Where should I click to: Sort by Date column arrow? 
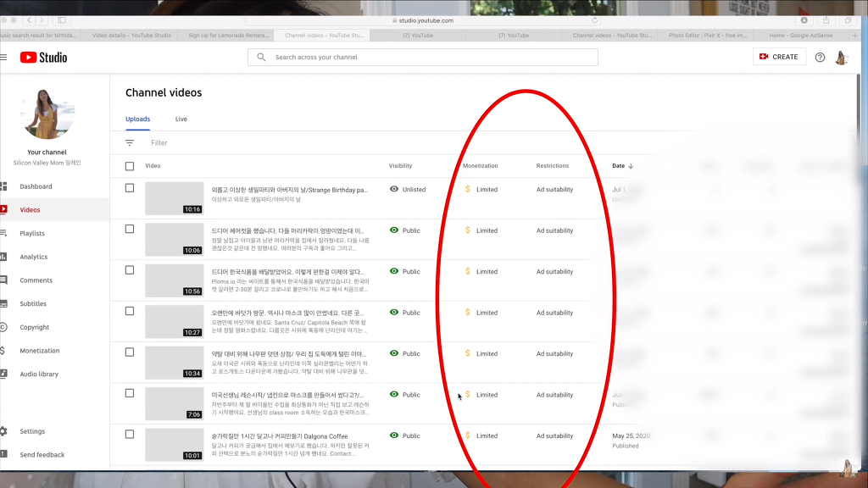(x=631, y=166)
